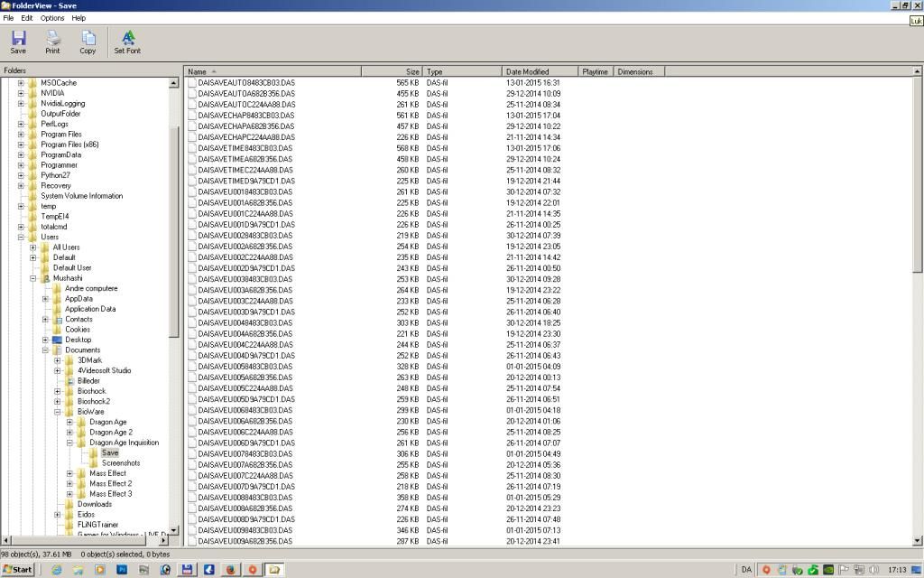Click the Billeder folder icon in tree

[x=69, y=381]
